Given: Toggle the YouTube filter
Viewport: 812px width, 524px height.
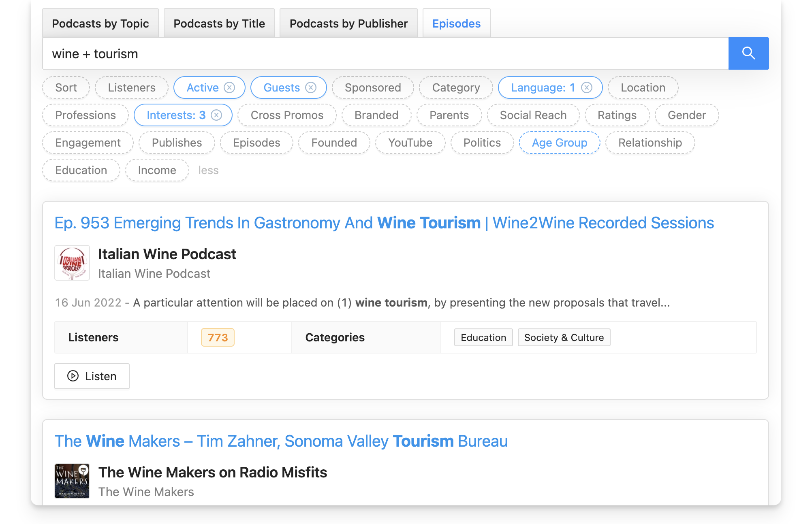Looking at the screenshot, I should coord(410,143).
